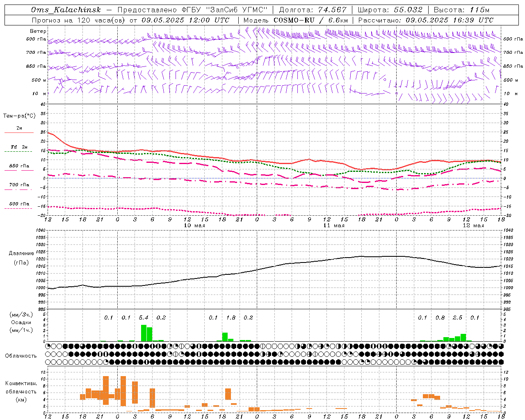This screenshot has width=525, height=420.
Task: Click the 'Td 2м' dew point legend
Action: coord(19,147)
